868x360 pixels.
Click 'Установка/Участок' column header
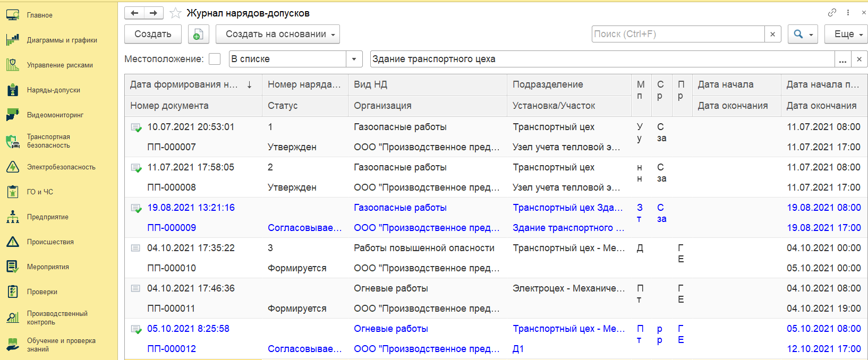[569, 106]
